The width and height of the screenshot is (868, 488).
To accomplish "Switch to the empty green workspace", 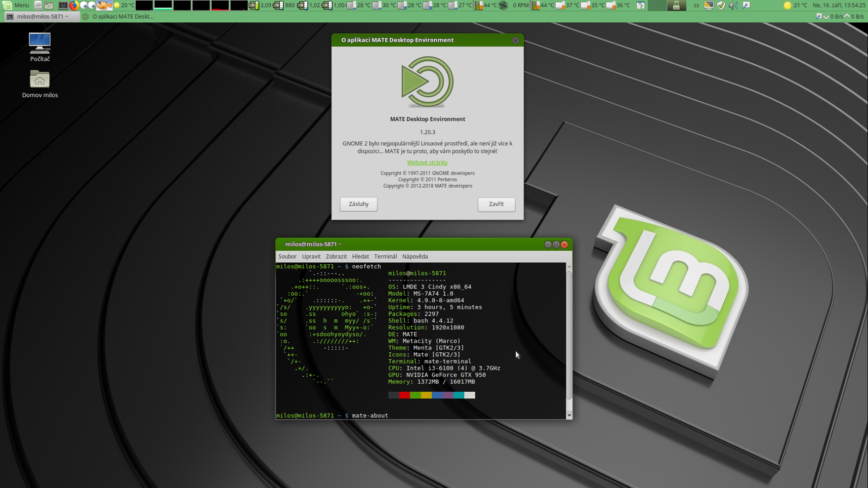I will 657,5.
